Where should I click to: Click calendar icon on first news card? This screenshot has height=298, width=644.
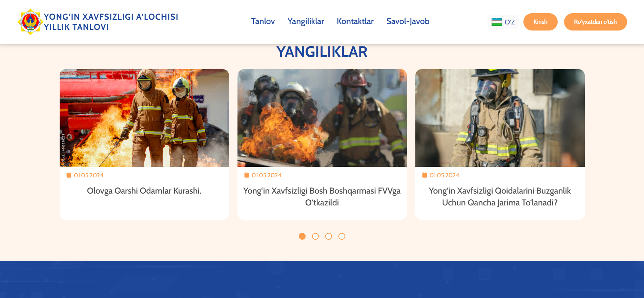(69, 175)
